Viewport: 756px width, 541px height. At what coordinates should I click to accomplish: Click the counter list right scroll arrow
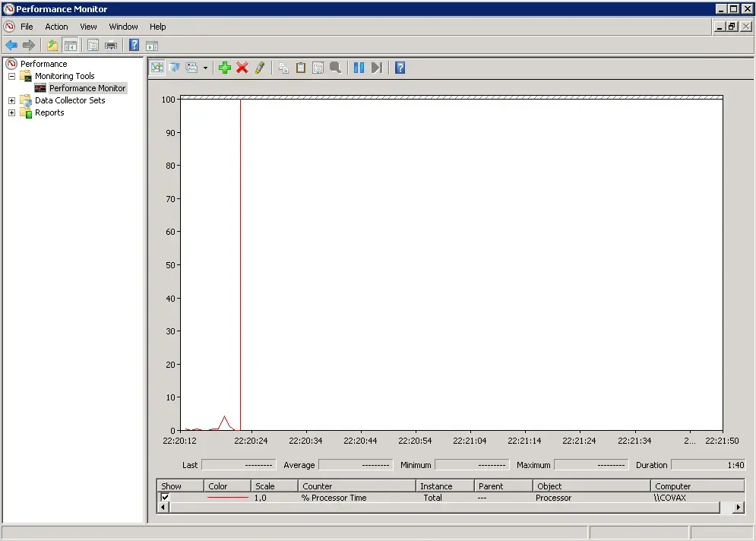[x=739, y=508]
